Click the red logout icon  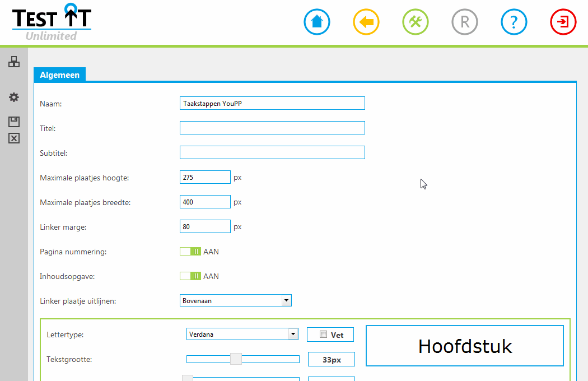(x=563, y=22)
